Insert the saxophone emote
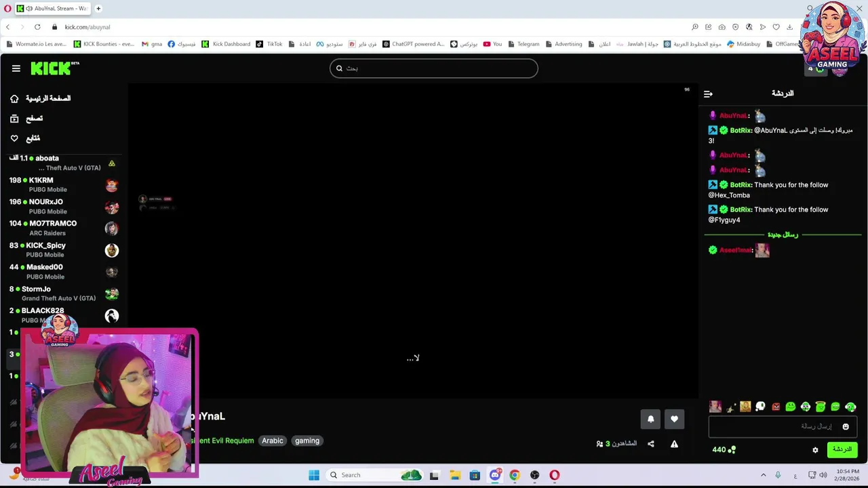Screen dimensions: 868x488 click(x=730, y=407)
